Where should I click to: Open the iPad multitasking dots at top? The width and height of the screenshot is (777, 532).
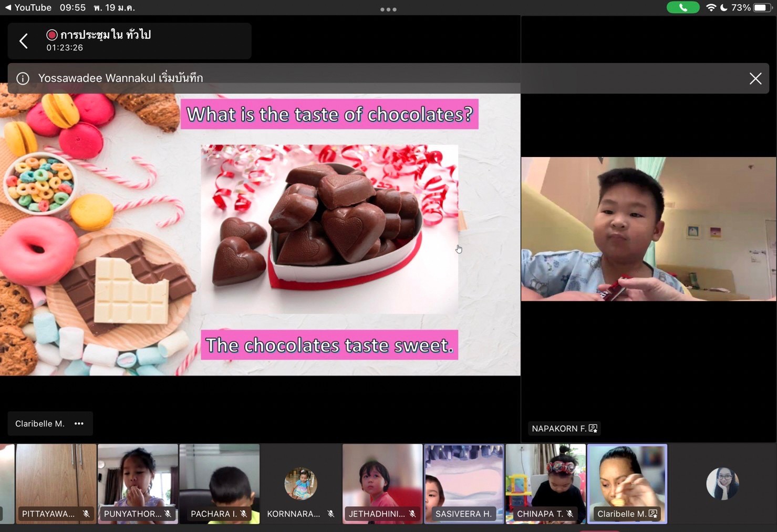click(388, 9)
